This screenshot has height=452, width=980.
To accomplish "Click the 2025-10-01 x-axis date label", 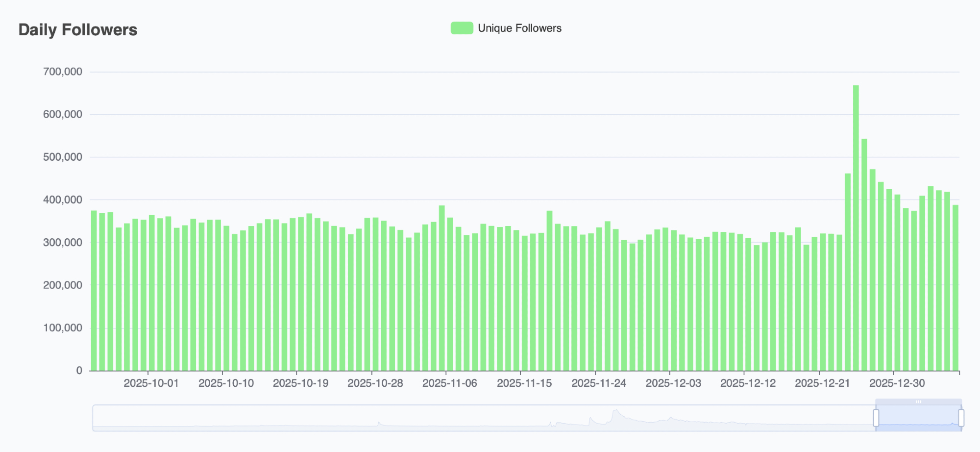I will point(151,383).
